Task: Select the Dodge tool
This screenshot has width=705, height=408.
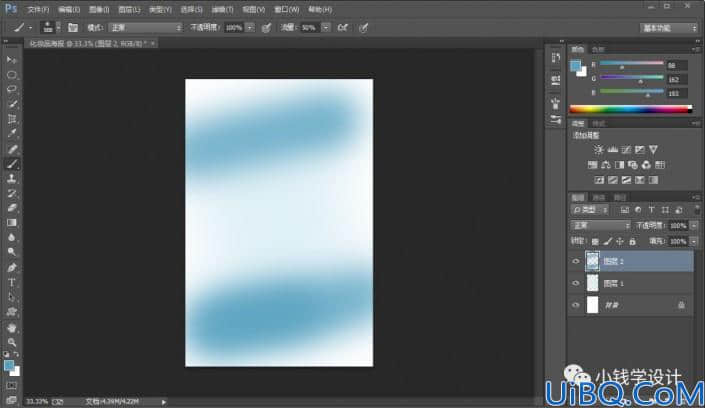Action: tap(12, 252)
